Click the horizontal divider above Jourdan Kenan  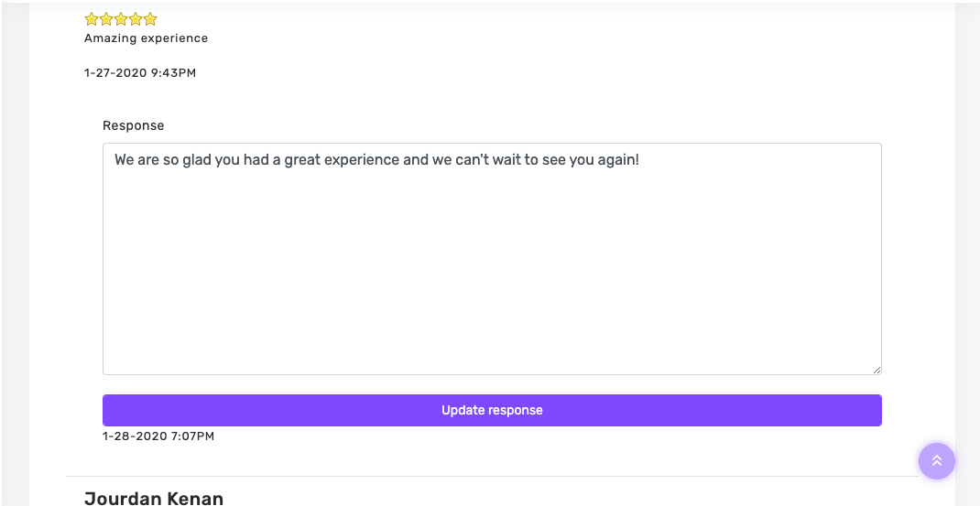point(492,477)
